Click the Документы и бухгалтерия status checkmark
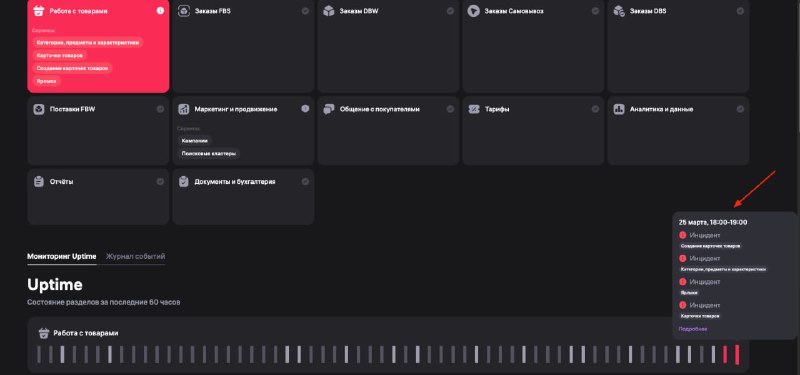The width and height of the screenshot is (800, 375). click(305, 182)
